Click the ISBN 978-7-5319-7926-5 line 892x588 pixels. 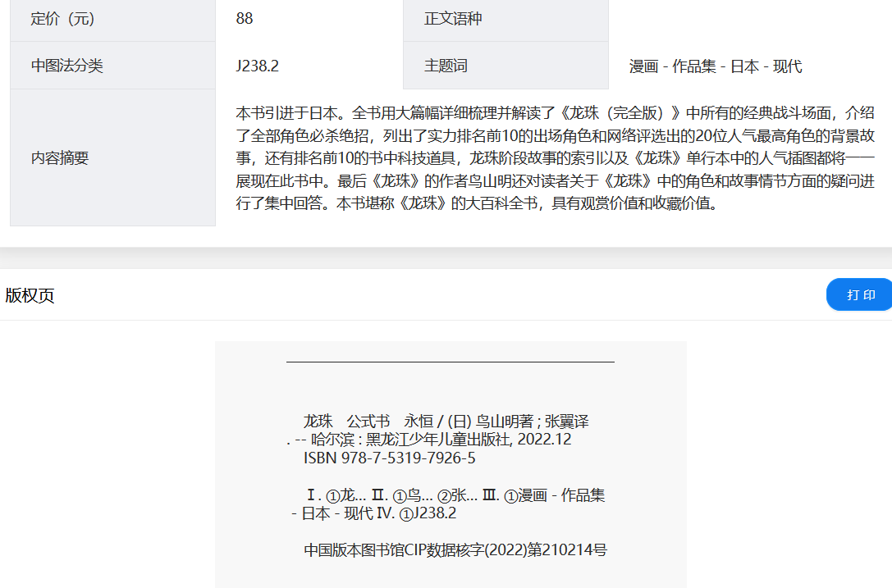[x=389, y=458]
